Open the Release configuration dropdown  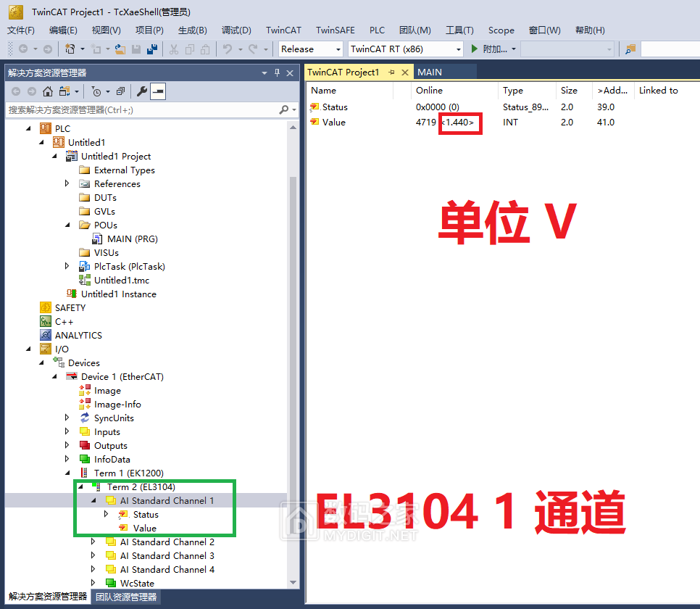click(338, 49)
